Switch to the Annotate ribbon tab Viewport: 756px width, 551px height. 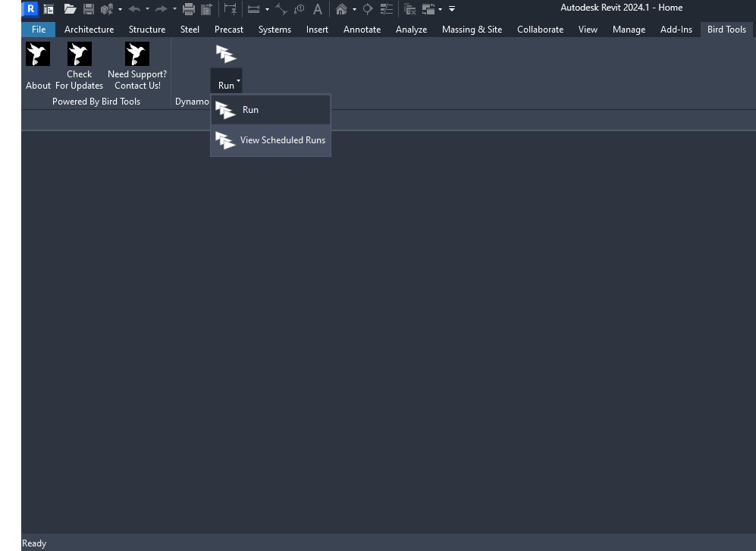pyautogui.click(x=362, y=30)
